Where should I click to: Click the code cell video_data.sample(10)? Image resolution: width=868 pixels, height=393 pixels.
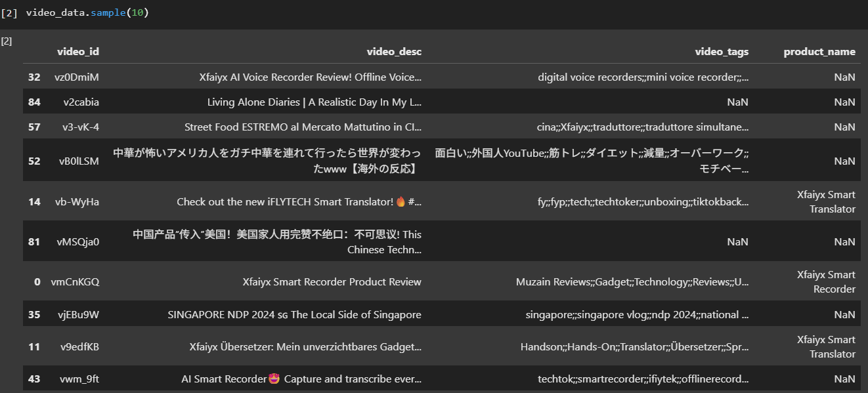coord(87,12)
